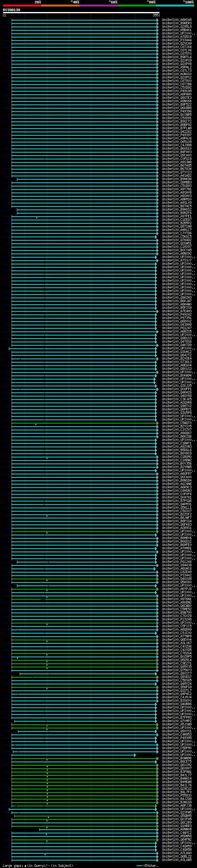Open hit UniRef100_C6TI64

tap(177, 47)
